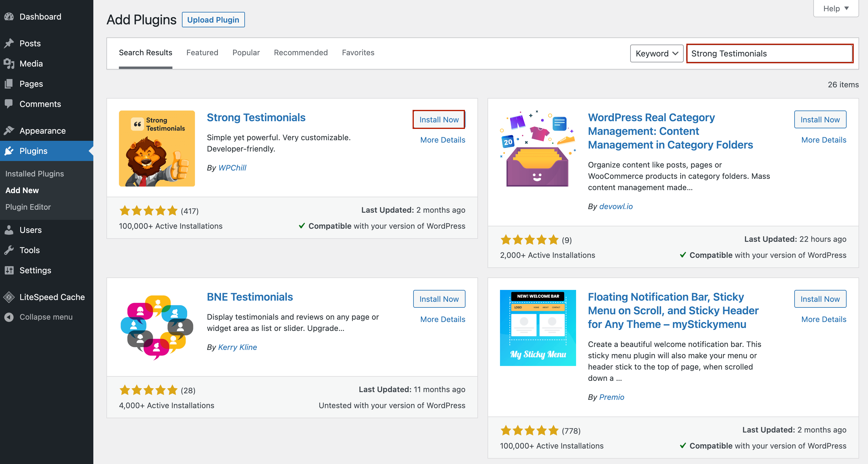The height and width of the screenshot is (464, 868).
Task: Click "Last Updated: 22 hours ago" text
Action: (795, 239)
